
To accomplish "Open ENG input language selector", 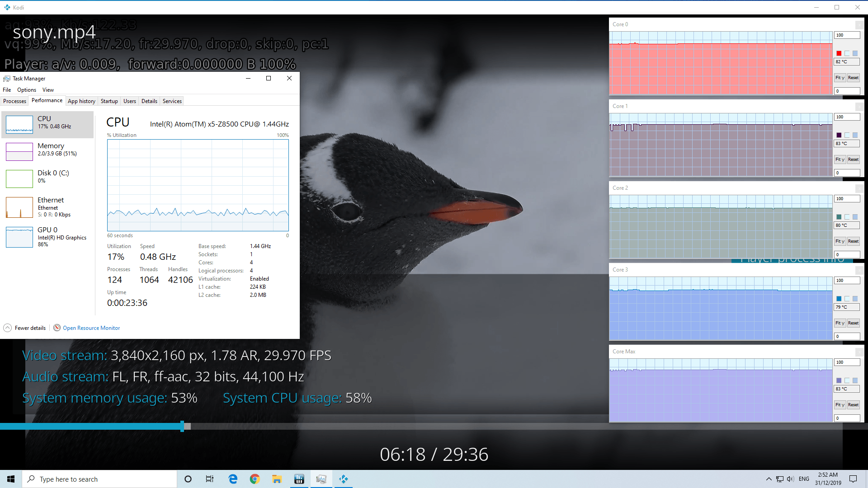I will click(804, 479).
